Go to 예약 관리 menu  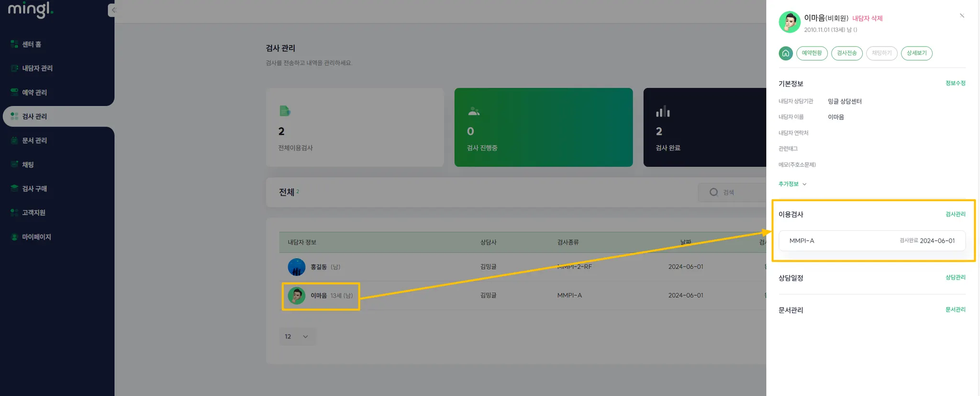[x=34, y=92]
